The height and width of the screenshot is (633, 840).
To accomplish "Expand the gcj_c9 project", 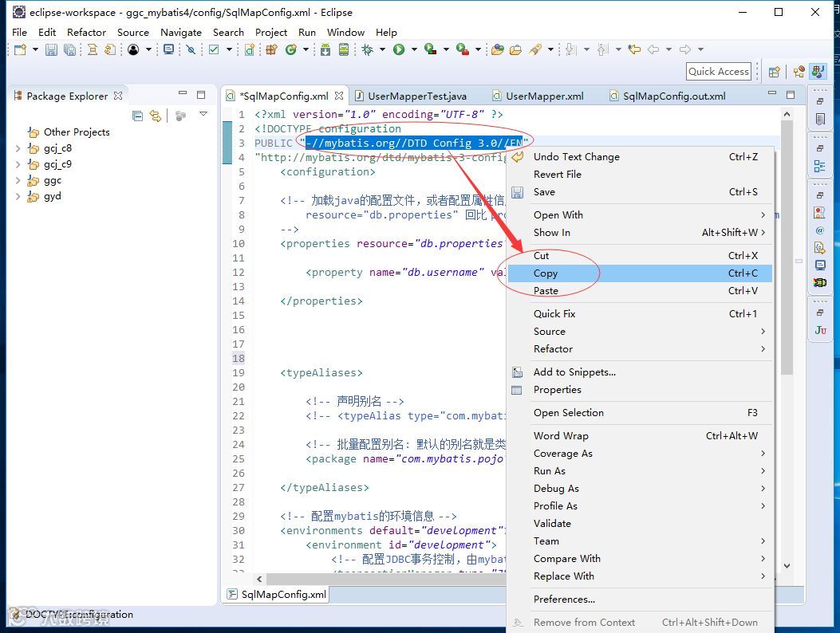I will point(18,164).
